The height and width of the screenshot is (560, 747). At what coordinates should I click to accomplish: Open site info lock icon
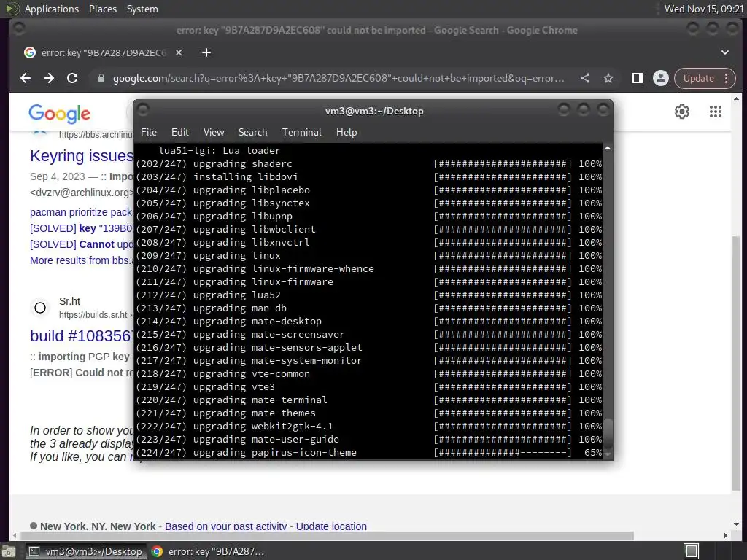[101, 78]
